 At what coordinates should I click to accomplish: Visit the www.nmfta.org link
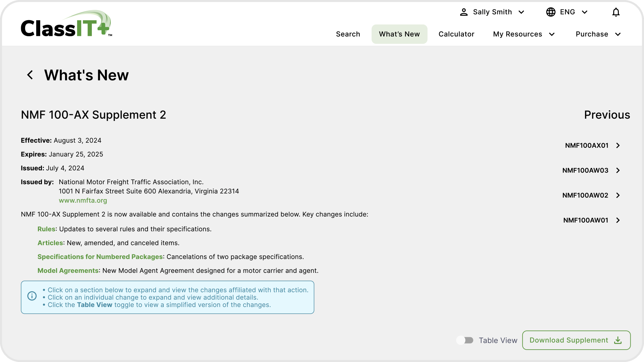[x=83, y=200]
